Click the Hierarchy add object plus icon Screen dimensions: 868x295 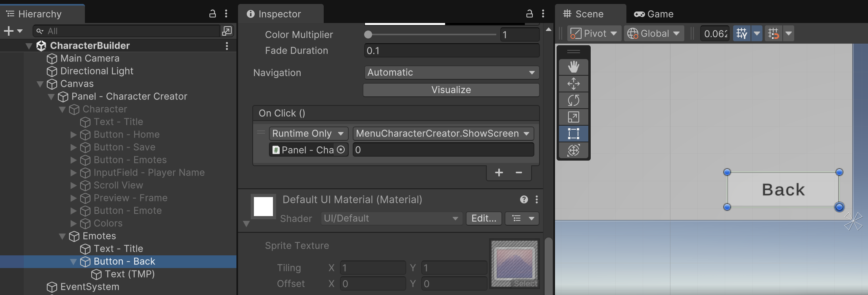pyautogui.click(x=8, y=31)
